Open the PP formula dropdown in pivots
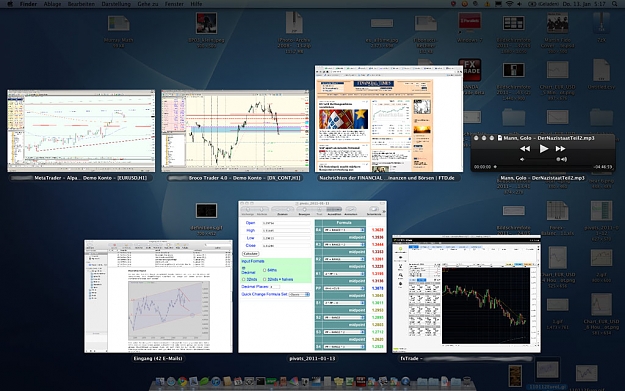The width and height of the screenshot is (625, 391). coord(344,288)
